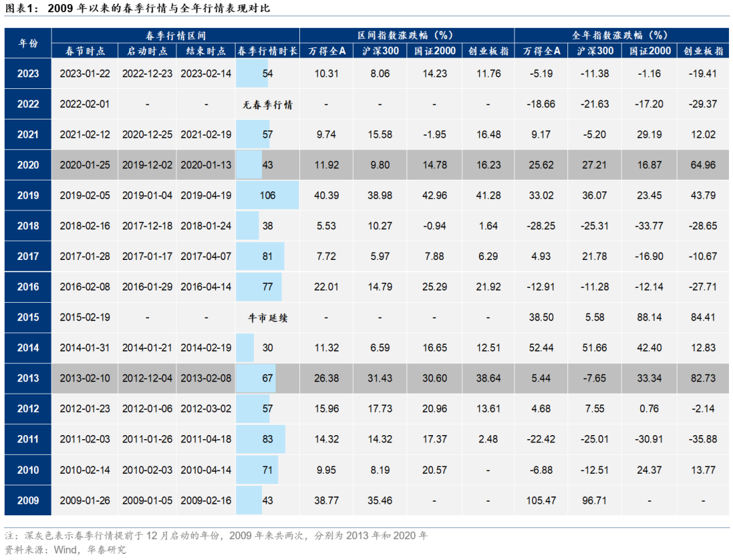Viewport: 733px width, 560px height.
Task: Click the 春季行情区间 group header
Action: pos(175,35)
